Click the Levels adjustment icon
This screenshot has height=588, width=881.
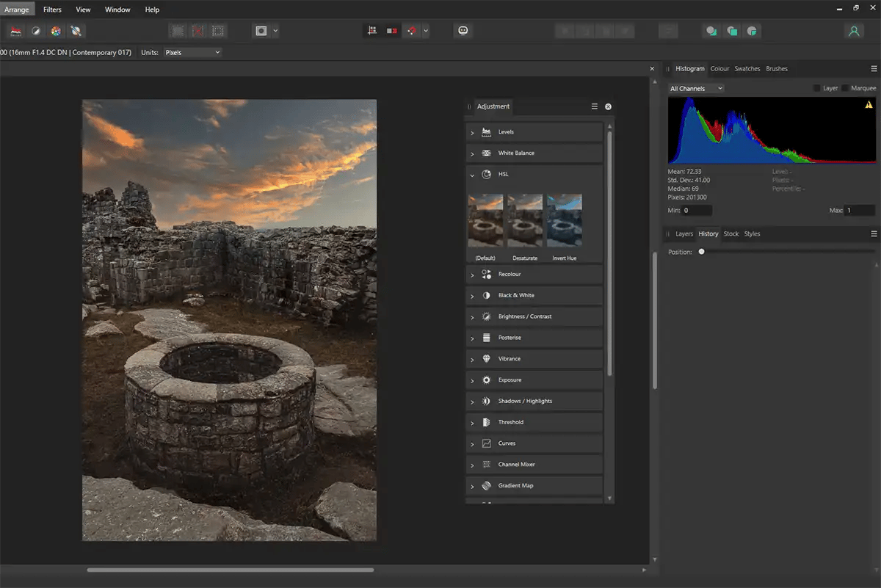(486, 132)
